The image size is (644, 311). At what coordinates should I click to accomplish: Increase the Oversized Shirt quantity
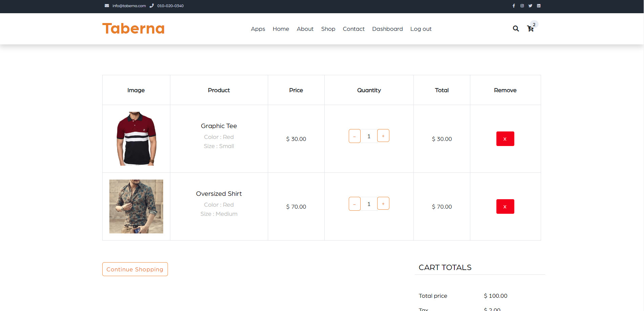pos(383,203)
